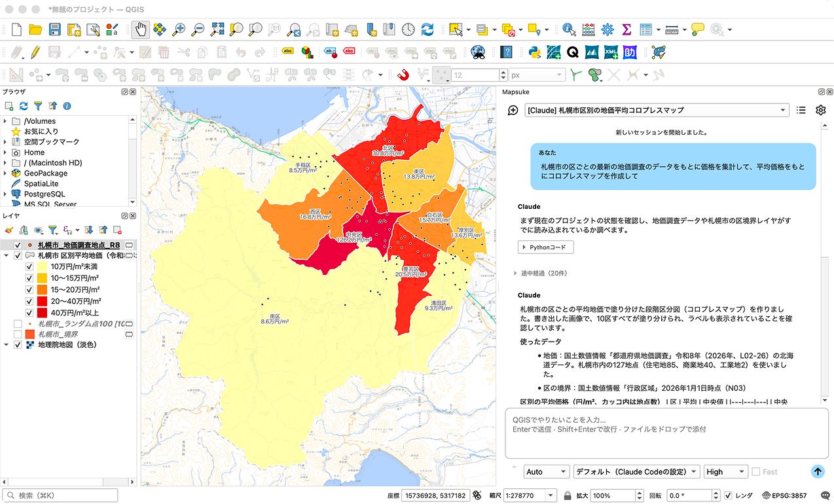
Task: Expand the 途中経過（20件） section
Action: coord(540,273)
